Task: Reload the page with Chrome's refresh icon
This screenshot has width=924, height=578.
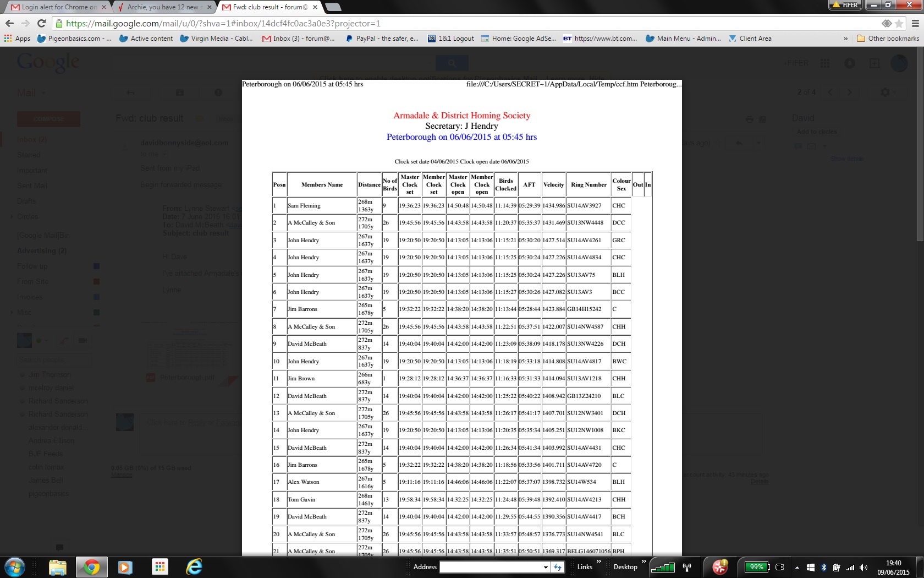Action: pos(41,23)
